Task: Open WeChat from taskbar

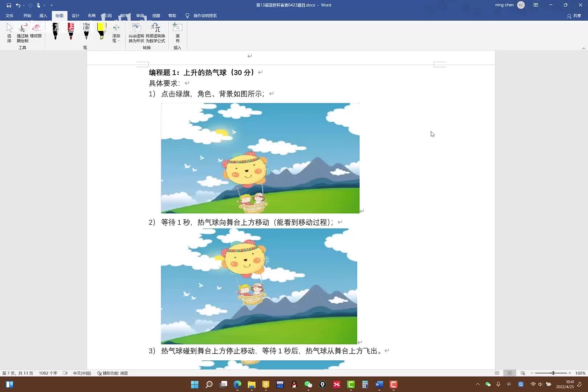Action: coord(308,384)
